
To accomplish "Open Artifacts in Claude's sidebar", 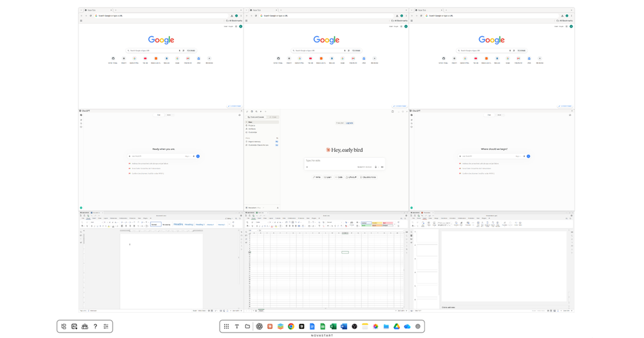I will (262, 129).
